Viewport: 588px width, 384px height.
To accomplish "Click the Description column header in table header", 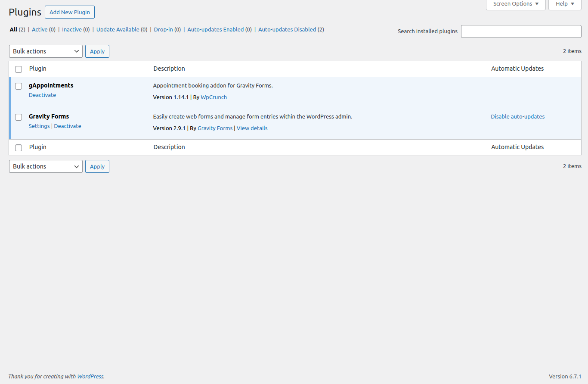I will click(x=169, y=69).
